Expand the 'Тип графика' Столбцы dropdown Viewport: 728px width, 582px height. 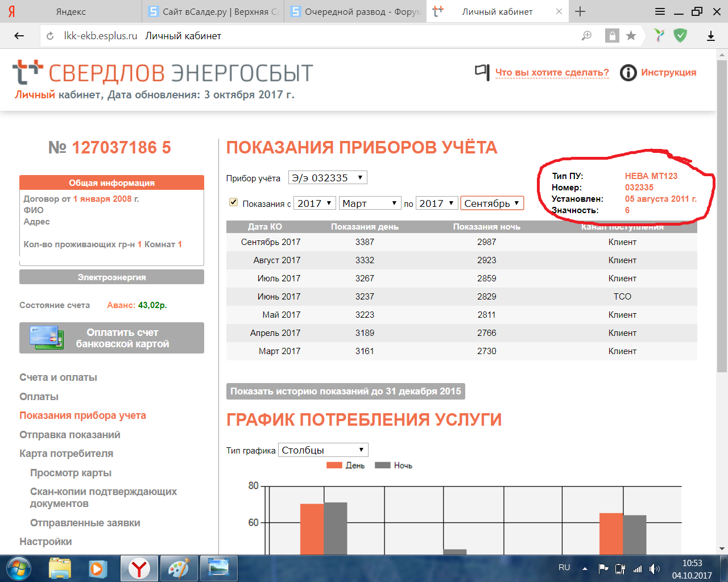coord(323,450)
